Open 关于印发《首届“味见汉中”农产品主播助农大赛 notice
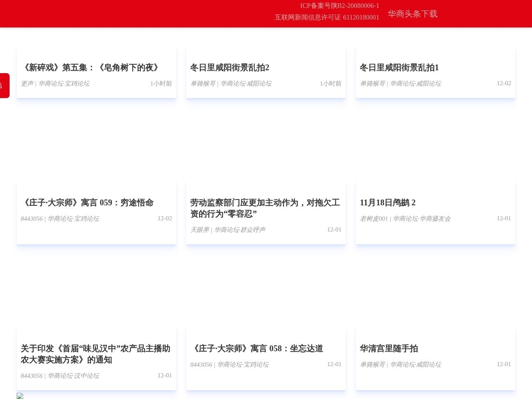Viewport: 532px width, 399px height. pos(96,354)
